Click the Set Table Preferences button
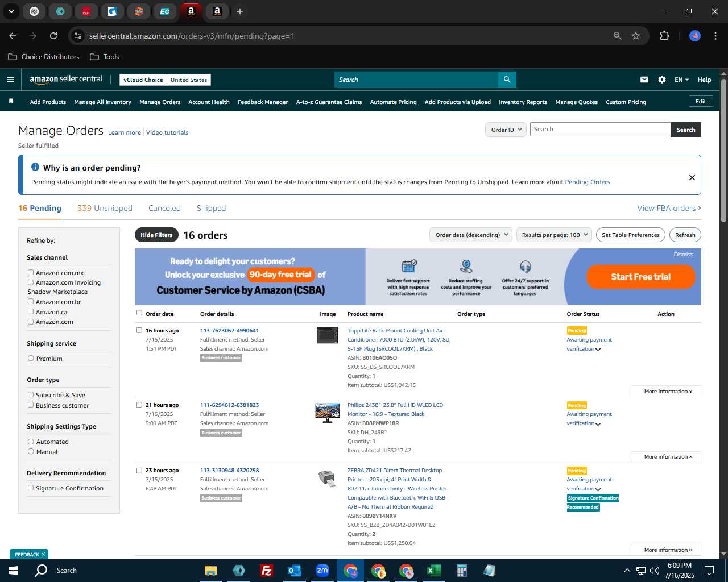The image size is (728, 582). pyautogui.click(x=631, y=235)
